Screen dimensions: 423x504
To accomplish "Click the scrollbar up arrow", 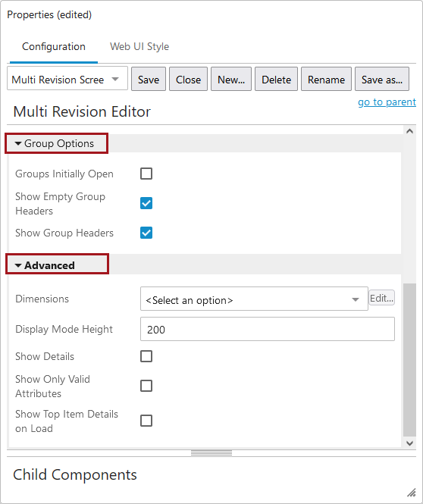I will (x=409, y=131).
